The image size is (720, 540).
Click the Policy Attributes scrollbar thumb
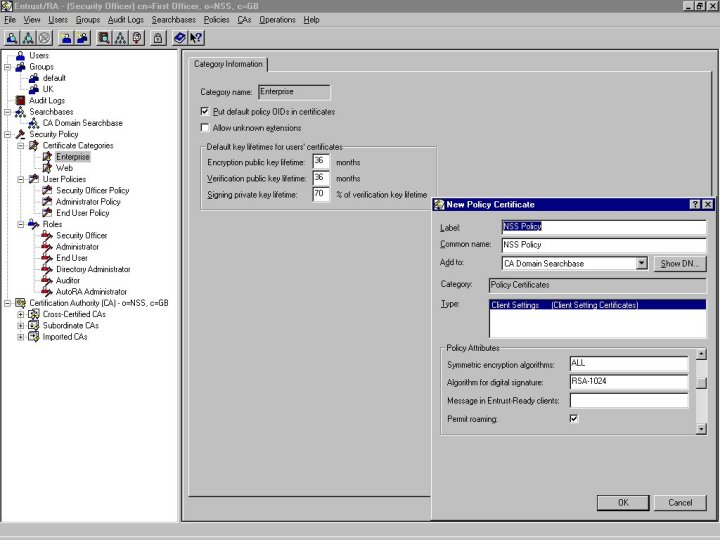click(x=701, y=382)
